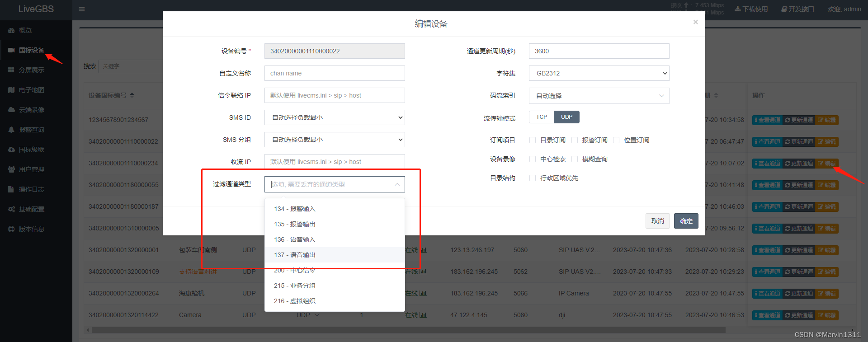Screen dimensions: 868x342
Task: Click the horizontal table scrollbar
Action: pos(408,330)
